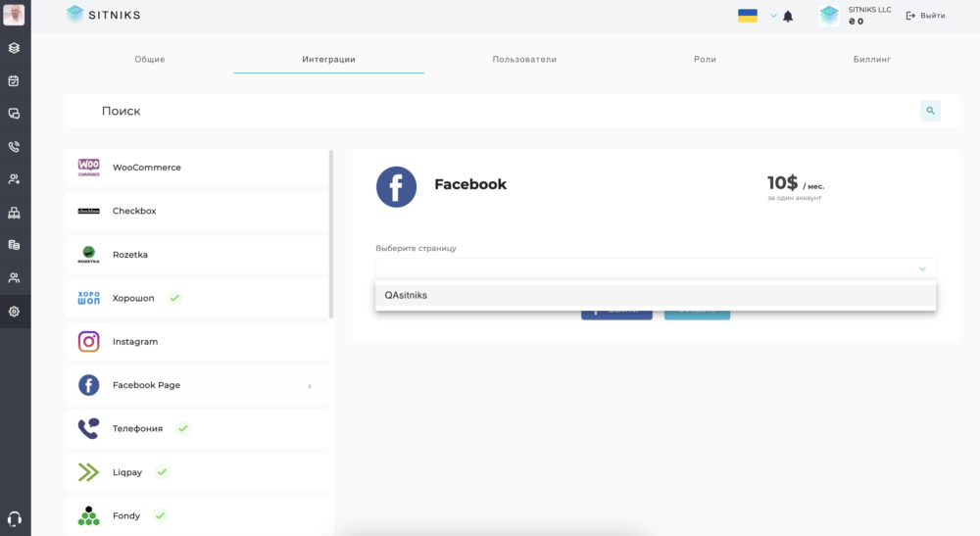Select Facebook Page integration
980x536 pixels.
click(x=198, y=385)
